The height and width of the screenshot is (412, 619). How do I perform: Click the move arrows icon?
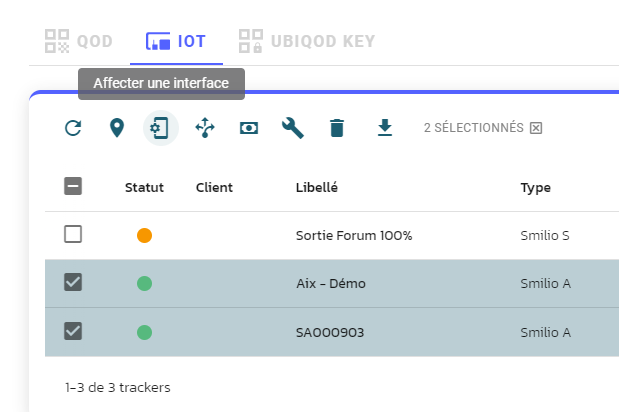205,128
